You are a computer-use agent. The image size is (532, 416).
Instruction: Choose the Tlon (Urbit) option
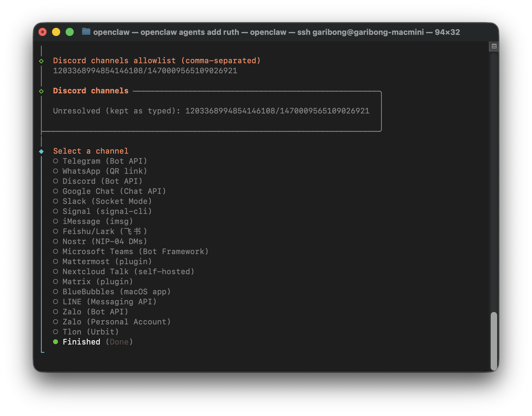pyautogui.click(x=86, y=332)
